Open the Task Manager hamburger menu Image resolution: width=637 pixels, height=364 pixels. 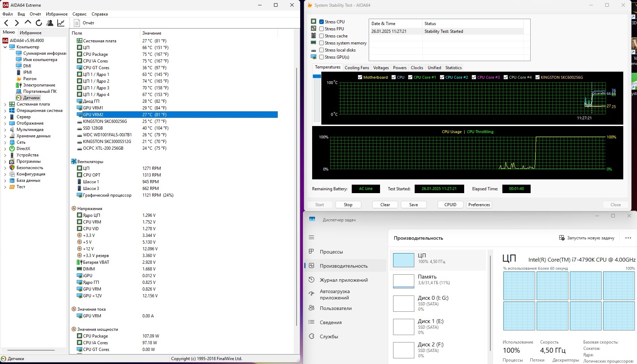click(311, 237)
